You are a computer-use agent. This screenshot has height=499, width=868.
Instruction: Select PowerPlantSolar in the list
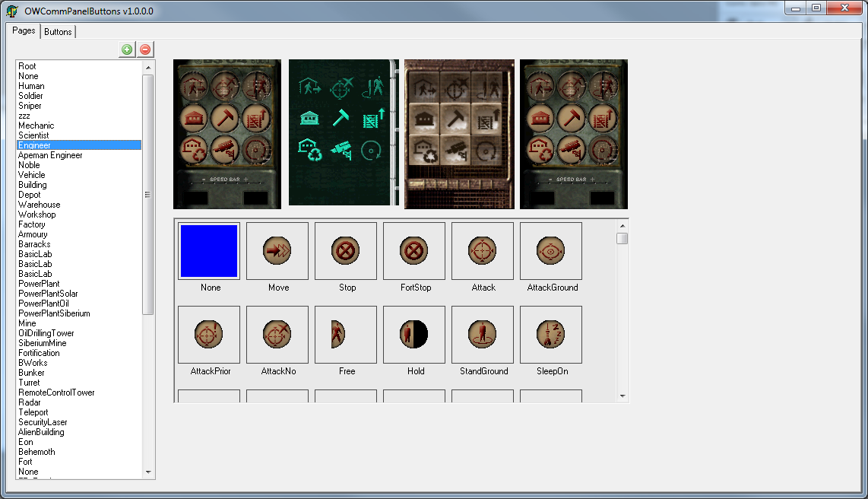coord(79,294)
